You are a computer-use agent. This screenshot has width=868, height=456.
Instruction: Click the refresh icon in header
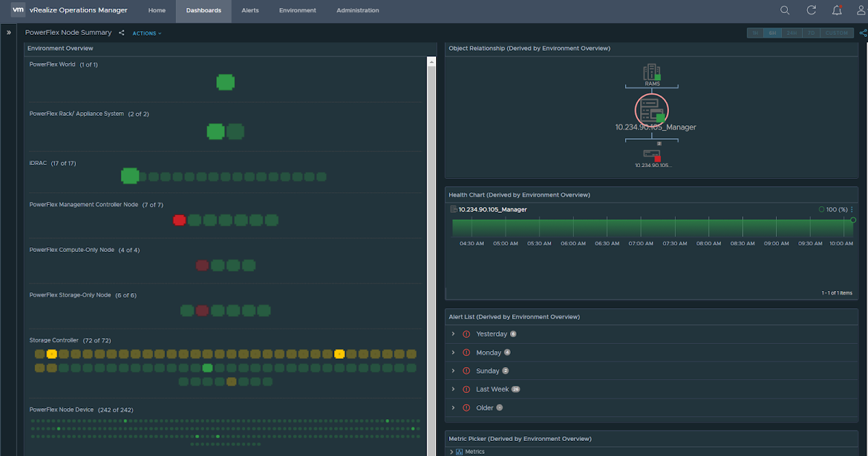[812, 10]
